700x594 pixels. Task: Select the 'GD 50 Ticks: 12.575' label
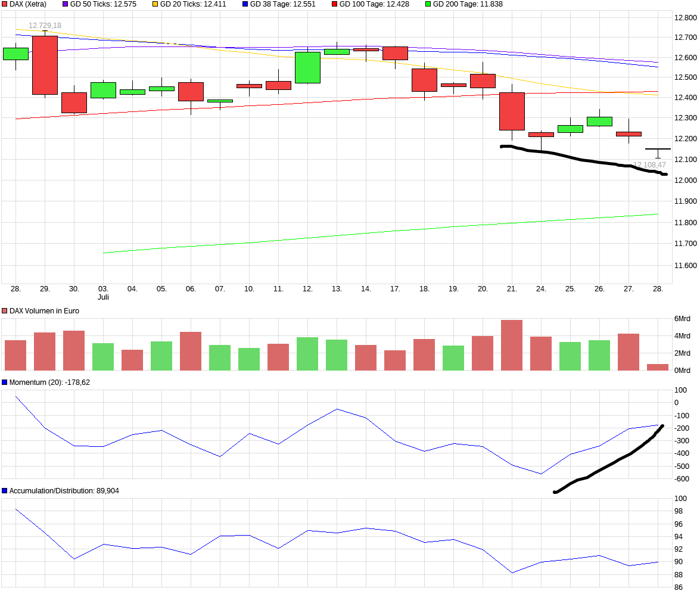point(104,4)
